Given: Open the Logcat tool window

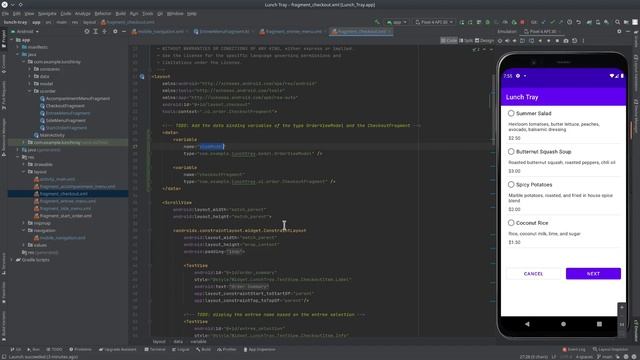Looking at the screenshot, I should click(x=180, y=349).
